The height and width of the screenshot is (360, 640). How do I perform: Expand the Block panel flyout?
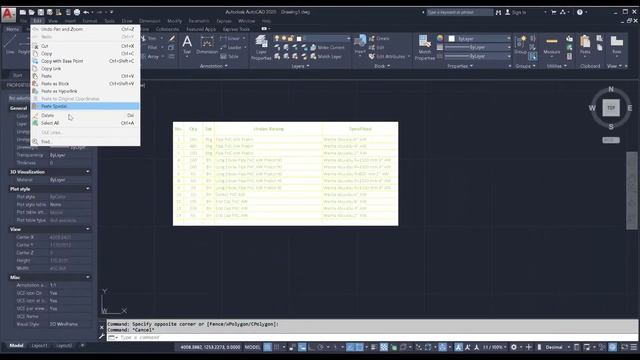(x=382, y=66)
